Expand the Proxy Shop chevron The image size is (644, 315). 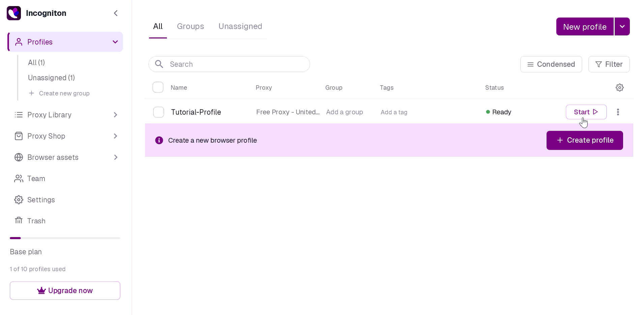tap(115, 136)
